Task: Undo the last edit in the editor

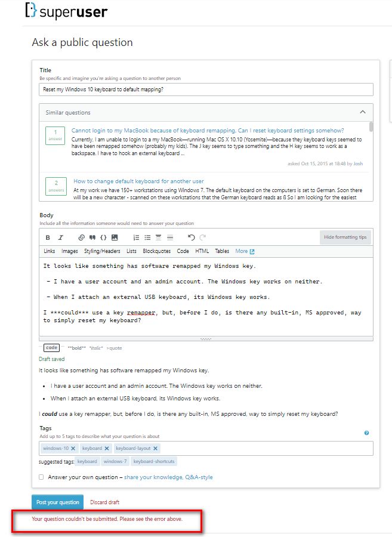Action: tap(192, 237)
